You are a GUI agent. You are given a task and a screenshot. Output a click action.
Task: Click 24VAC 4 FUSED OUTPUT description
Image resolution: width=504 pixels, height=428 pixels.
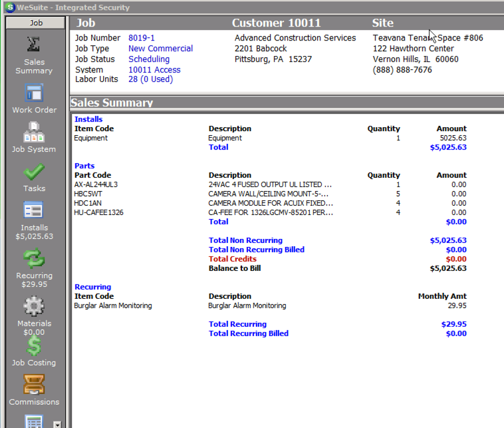pos(270,185)
